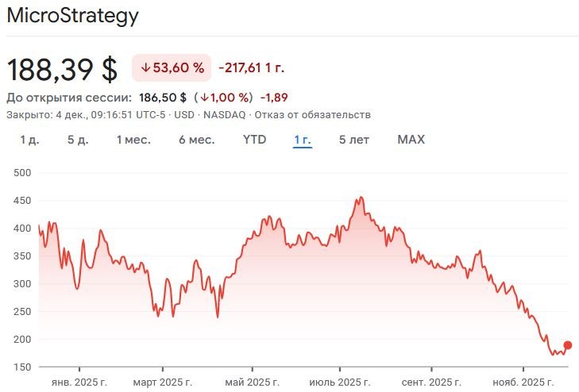Switch to the 1 д. range tab
The image size is (579, 392).
29,140
